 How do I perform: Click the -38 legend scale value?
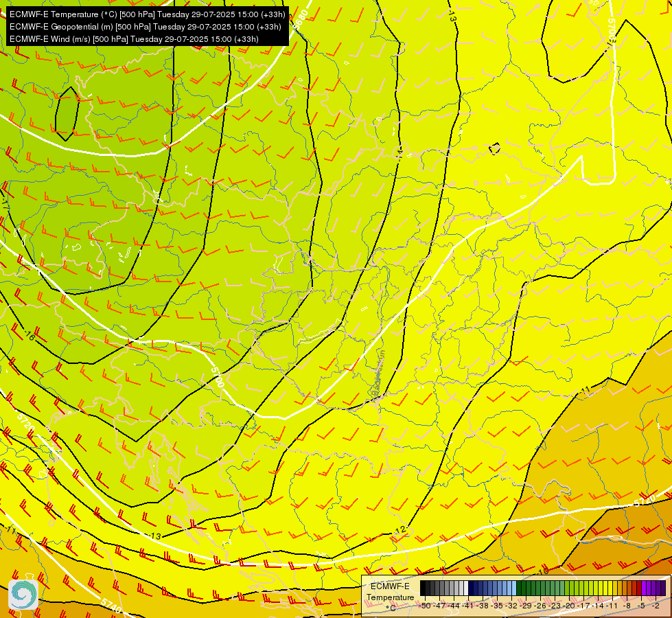click(x=483, y=606)
